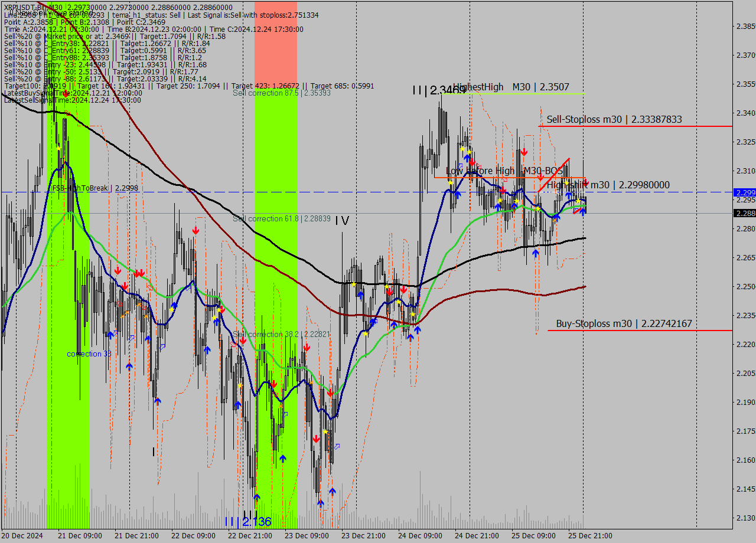Select the Low before High M30-BOS label
This screenshot has width=756, height=543.
coord(504,171)
